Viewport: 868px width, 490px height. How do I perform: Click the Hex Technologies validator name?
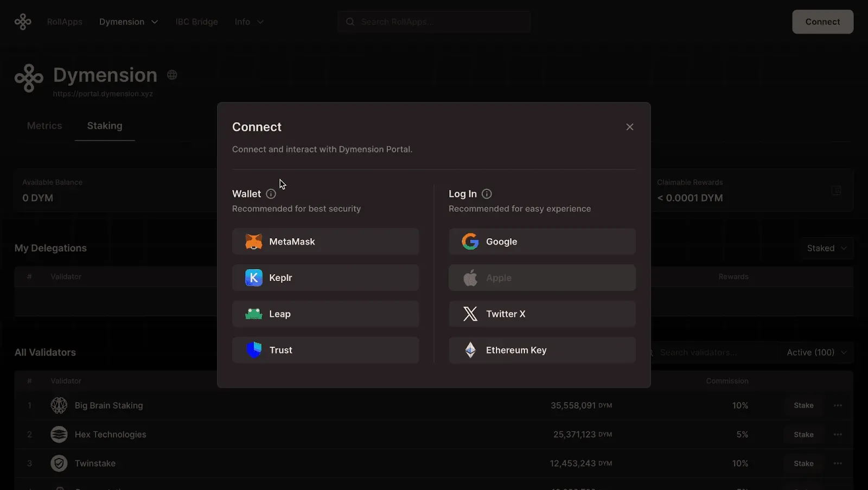click(x=111, y=434)
